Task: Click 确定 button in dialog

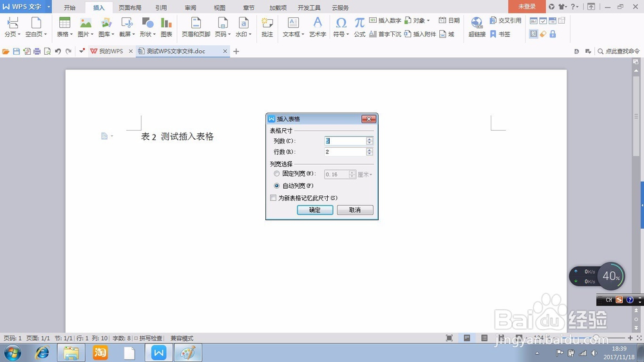Action: click(315, 210)
